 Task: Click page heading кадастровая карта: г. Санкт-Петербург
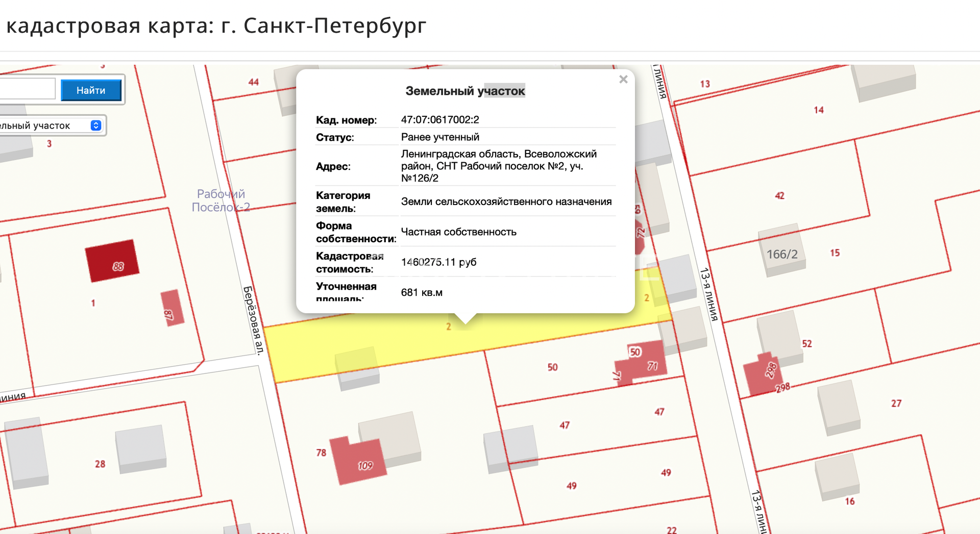coord(216,26)
